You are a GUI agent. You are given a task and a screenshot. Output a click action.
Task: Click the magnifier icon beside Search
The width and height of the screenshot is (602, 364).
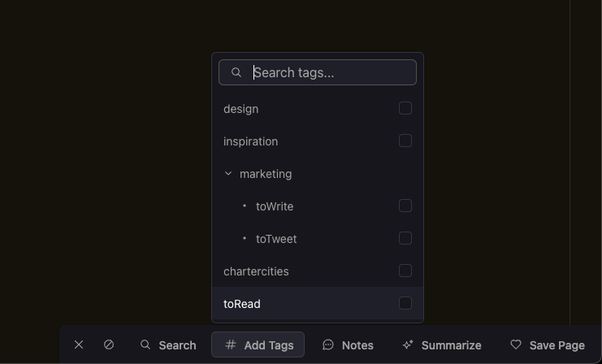point(145,344)
